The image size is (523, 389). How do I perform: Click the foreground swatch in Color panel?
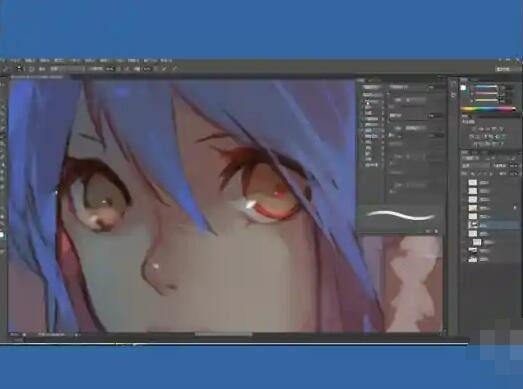pyautogui.click(x=463, y=88)
